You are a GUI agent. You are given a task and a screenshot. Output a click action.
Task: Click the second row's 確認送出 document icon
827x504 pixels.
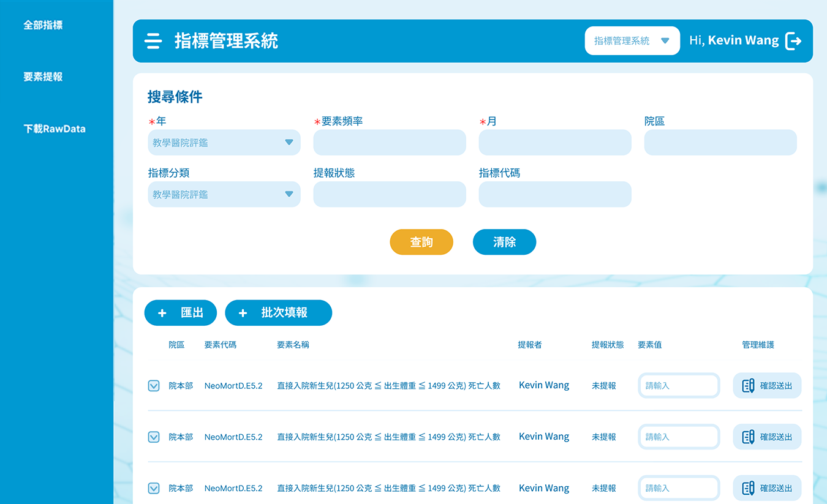tap(748, 437)
